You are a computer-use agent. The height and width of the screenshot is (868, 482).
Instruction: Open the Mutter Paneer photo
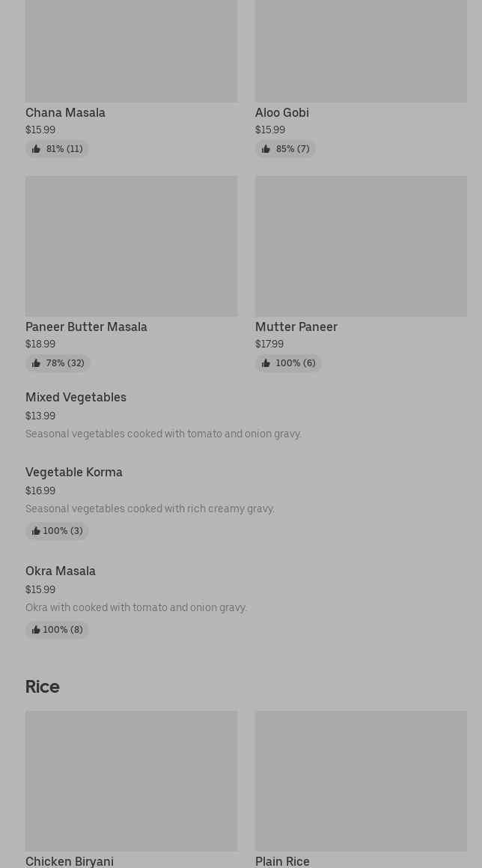pyautogui.click(x=361, y=246)
